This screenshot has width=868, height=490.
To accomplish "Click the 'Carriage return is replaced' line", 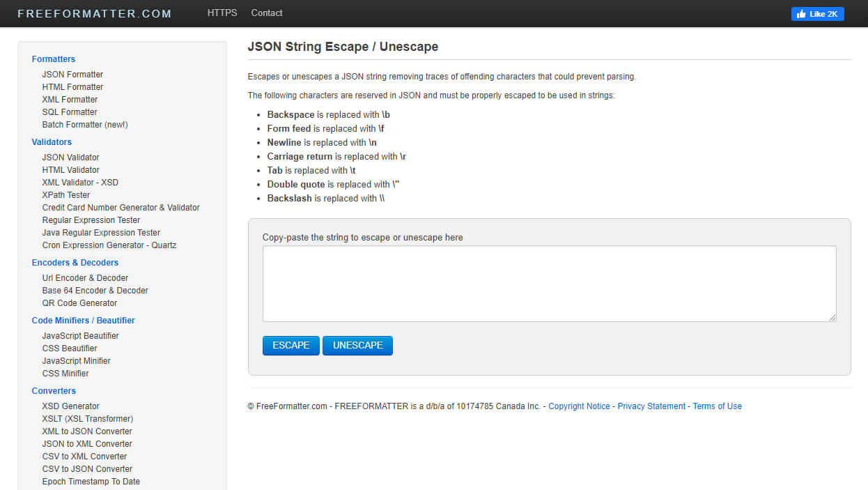I will [336, 157].
